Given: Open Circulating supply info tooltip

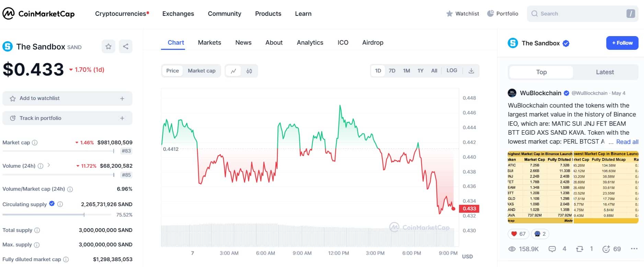Looking at the screenshot, I should (60, 204).
